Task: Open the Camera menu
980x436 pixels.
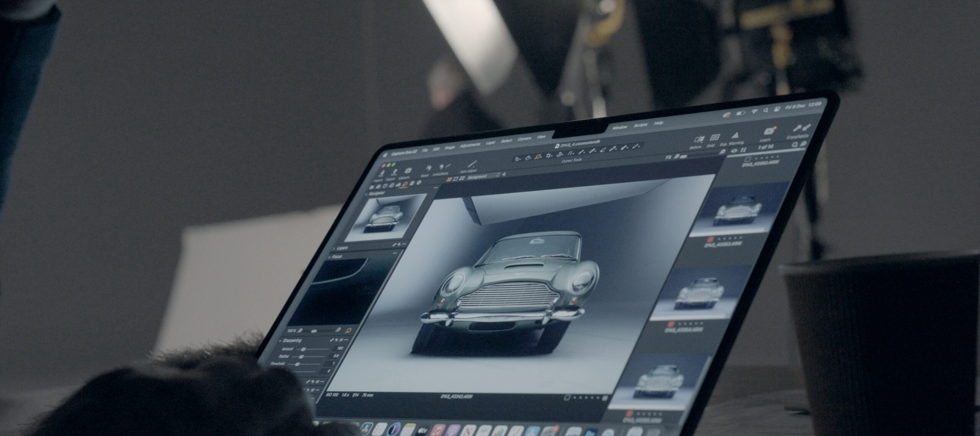Action: pos(524,139)
